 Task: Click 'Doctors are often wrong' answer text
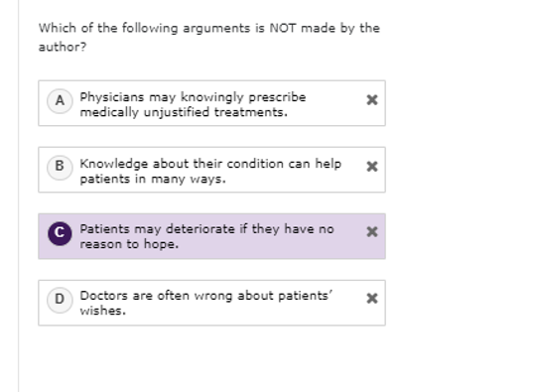click(156, 296)
